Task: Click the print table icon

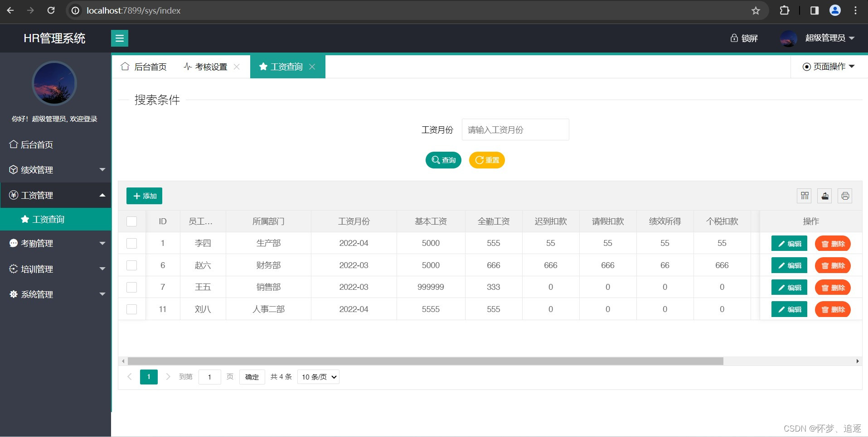Action: [845, 196]
